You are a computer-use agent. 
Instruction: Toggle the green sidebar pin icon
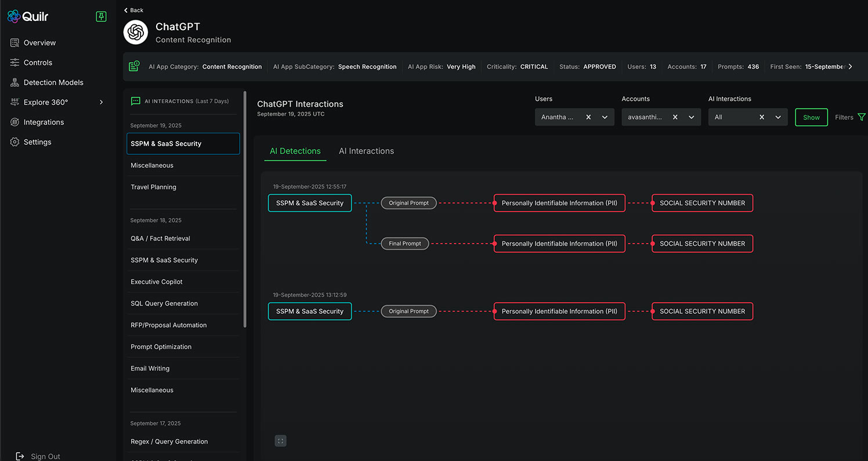coord(101,17)
